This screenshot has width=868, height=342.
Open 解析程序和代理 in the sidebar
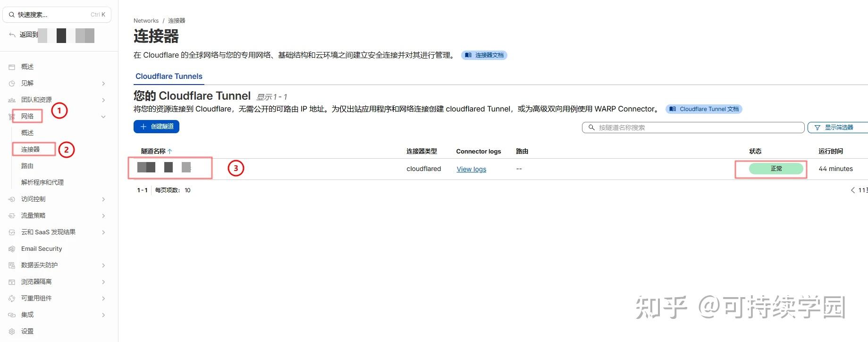[x=42, y=182]
